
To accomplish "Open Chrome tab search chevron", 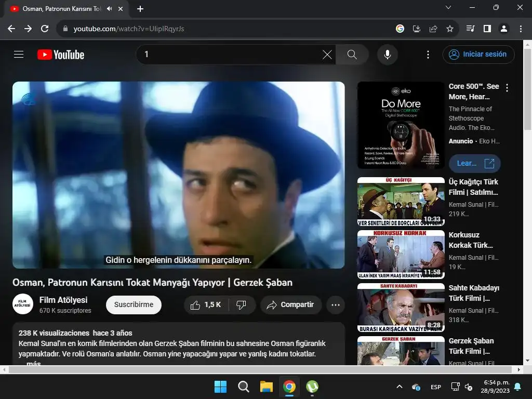I will tap(448, 7).
